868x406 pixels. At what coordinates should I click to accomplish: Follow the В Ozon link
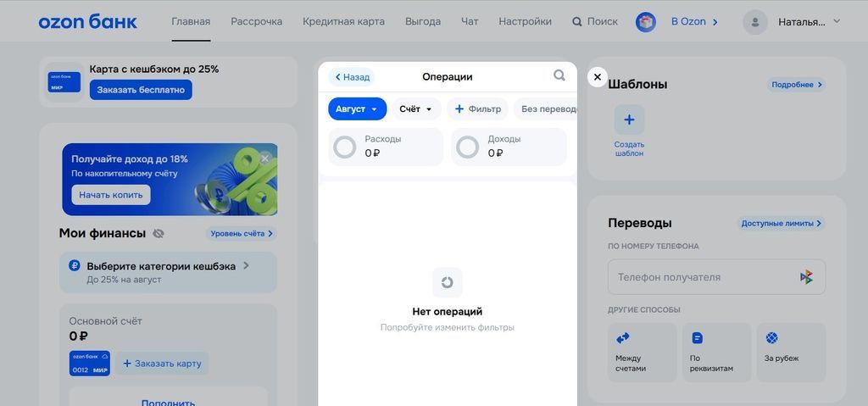694,21
